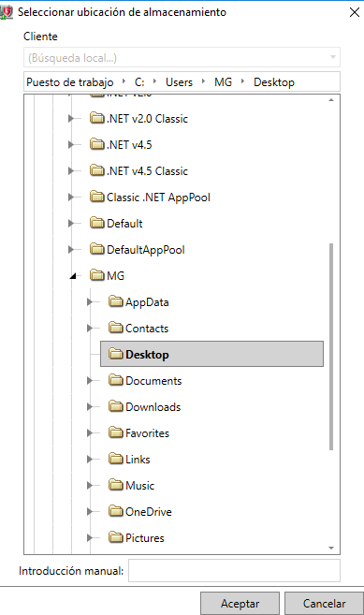Expand the Classic .NET AppPool node
Image resolution: width=364 pixels, height=615 pixels.
[71, 197]
